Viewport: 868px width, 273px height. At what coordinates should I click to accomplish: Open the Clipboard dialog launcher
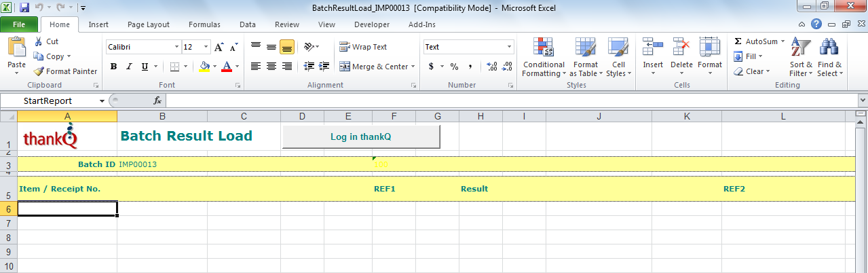tap(96, 86)
